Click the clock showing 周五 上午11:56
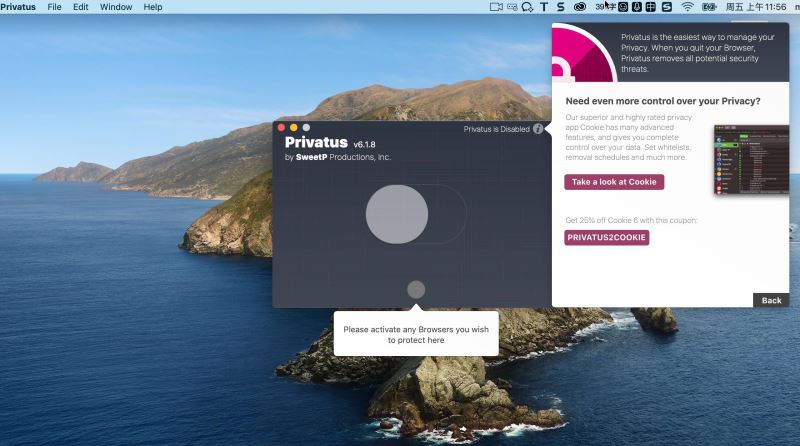Viewport: 800px width, 446px height. point(756,7)
